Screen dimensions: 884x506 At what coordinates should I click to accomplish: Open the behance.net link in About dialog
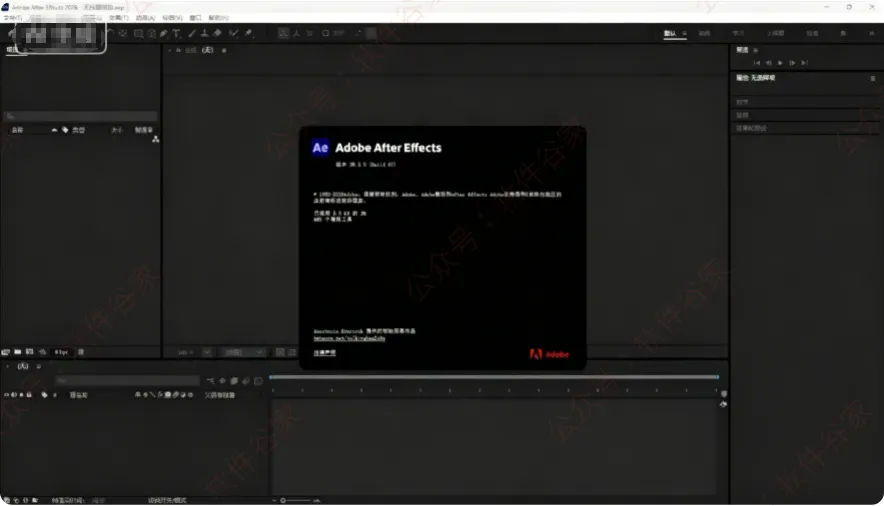click(x=350, y=338)
